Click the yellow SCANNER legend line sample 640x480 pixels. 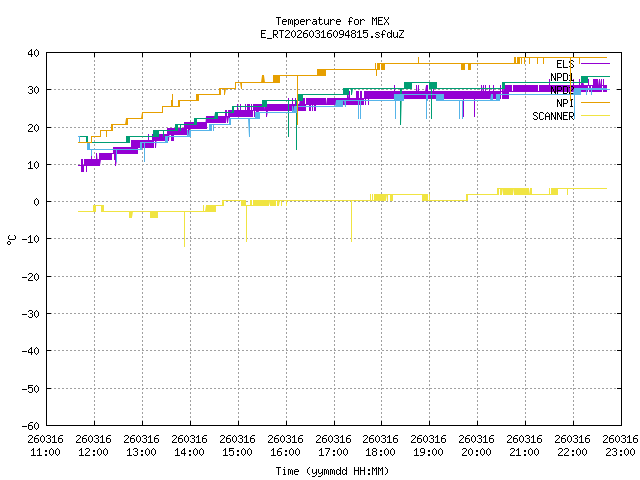click(593, 116)
